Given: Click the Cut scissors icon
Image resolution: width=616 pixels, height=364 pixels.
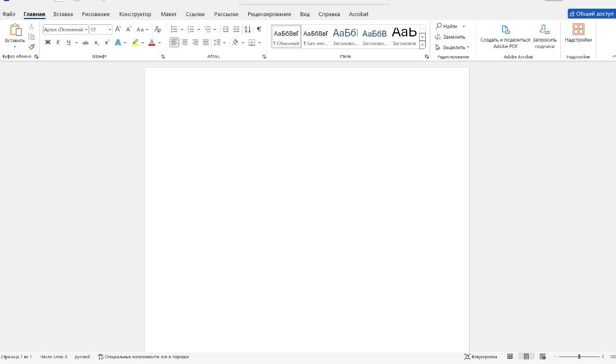Looking at the screenshot, I should click(x=31, y=27).
